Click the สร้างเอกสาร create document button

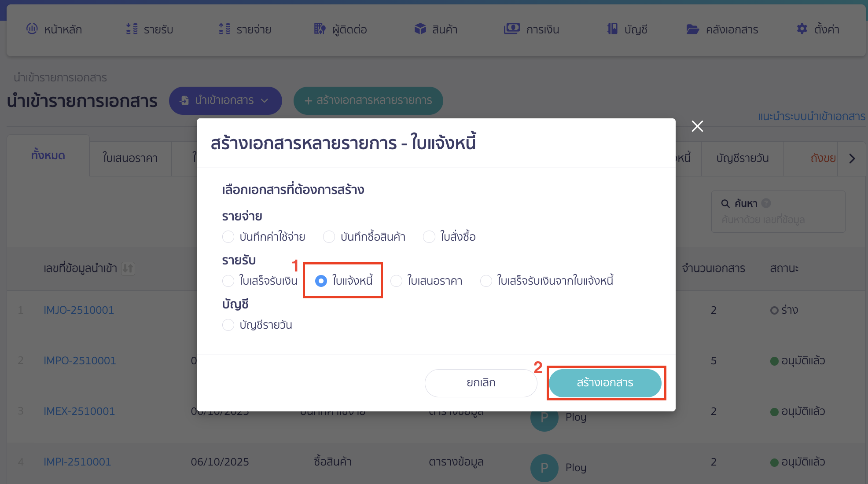pos(605,382)
